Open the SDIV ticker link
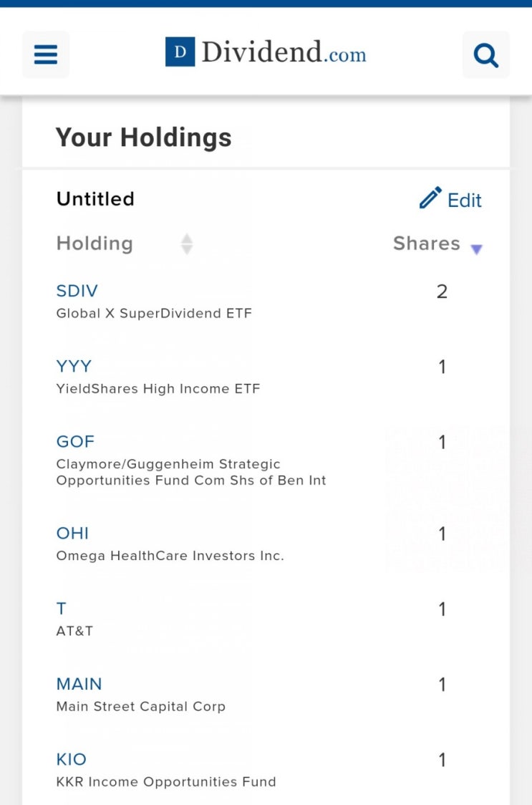Image resolution: width=532 pixels, height=805 pixels. (x=77, y=291)
